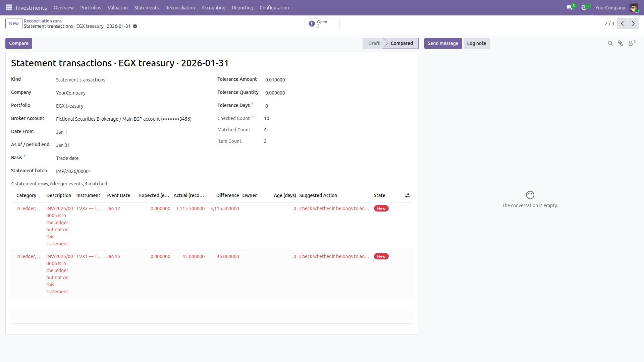
Task: Open the Reconciliation menu
Action: pyautogui.click(x=180, y=7)
